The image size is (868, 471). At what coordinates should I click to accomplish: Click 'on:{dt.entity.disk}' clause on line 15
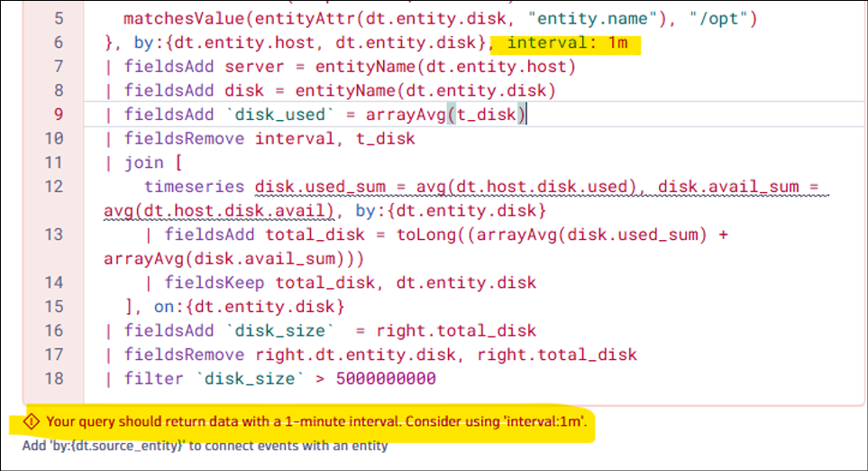(x=249, y=307)
